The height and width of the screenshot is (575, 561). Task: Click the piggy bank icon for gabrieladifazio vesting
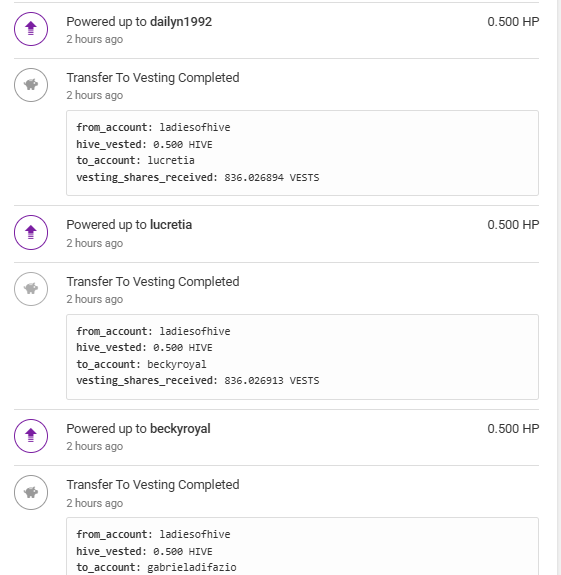(31, 492)
